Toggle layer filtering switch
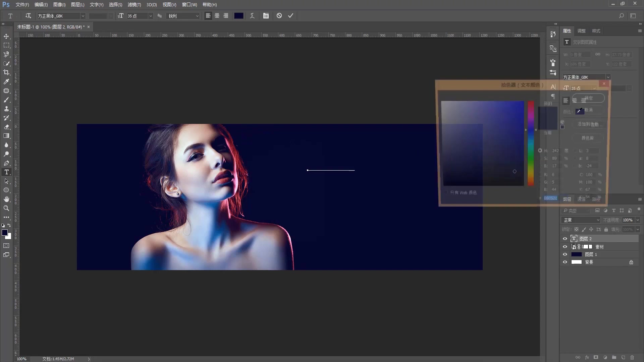 [639, 209]
